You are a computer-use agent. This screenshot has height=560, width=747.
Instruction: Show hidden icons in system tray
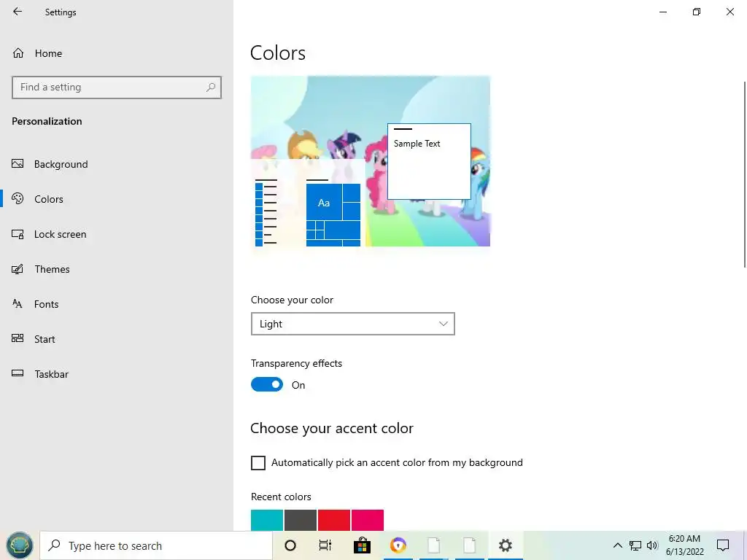click(x=617, y=545)
